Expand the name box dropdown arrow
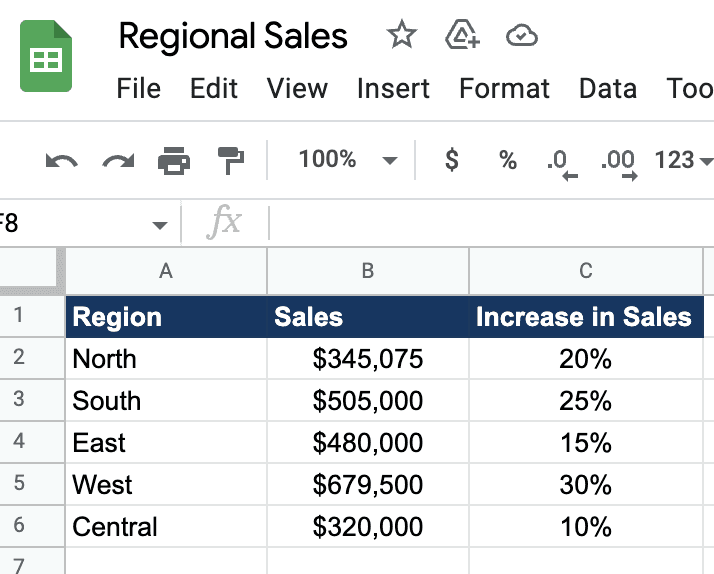 [x=159, y=225]
